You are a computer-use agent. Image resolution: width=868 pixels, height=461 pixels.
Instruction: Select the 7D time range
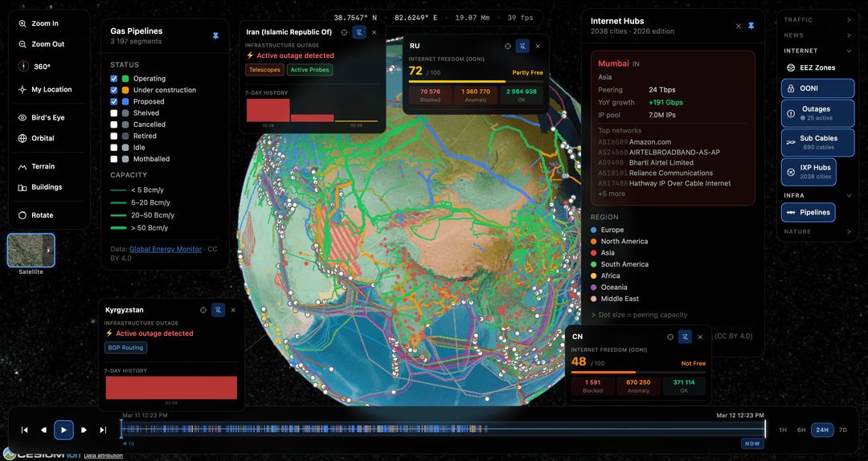click(843, 430)
